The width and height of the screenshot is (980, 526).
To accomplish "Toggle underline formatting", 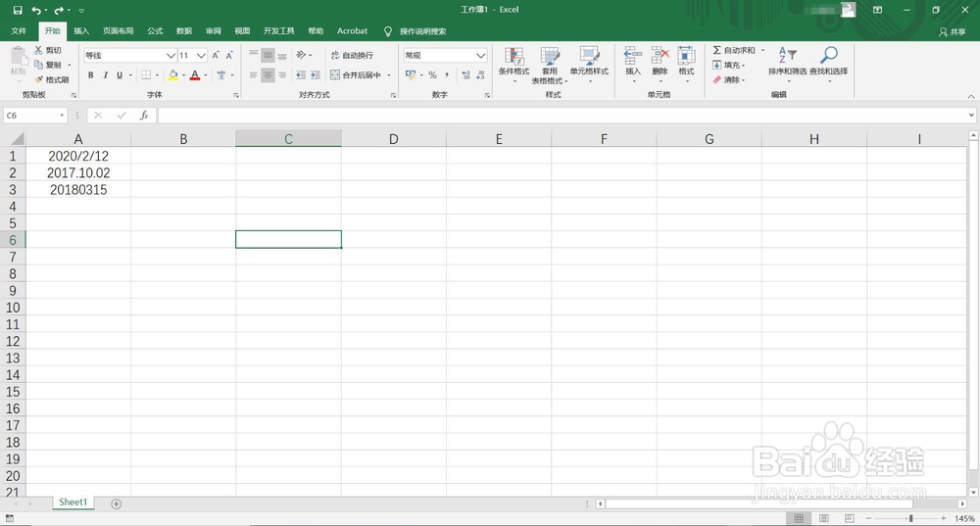I will [x=120, y=75].
